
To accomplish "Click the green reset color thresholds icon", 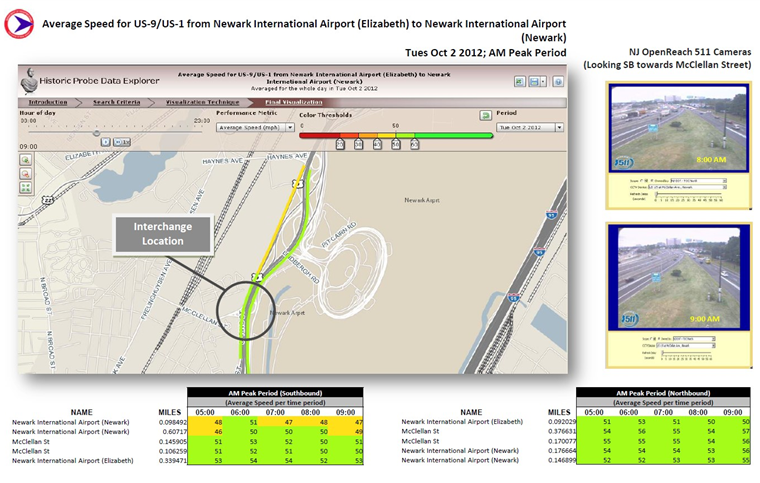I will point(485,116).
